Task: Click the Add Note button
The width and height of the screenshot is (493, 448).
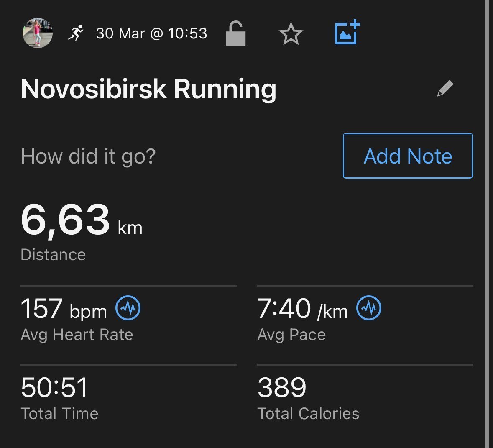Action: pyautogui.click(x=408, y=156)
